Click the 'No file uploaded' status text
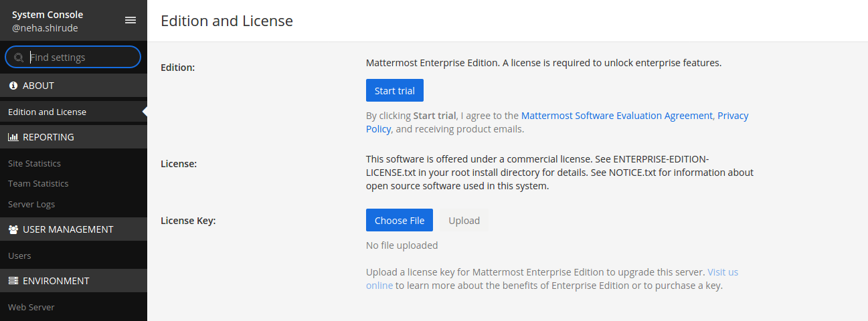Image resolution: width=868 pixels, height=321 pixels. click(x=402, y=245)
